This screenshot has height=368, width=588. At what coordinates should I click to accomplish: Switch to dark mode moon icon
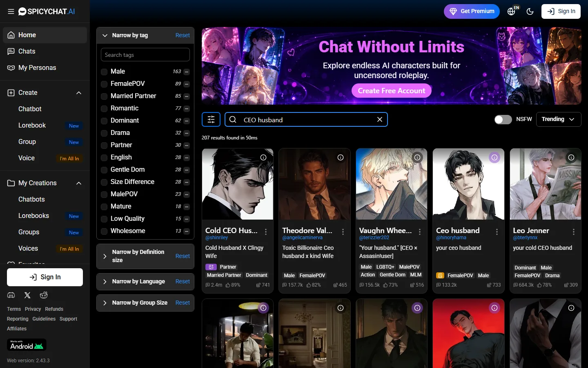pos(530,11)
